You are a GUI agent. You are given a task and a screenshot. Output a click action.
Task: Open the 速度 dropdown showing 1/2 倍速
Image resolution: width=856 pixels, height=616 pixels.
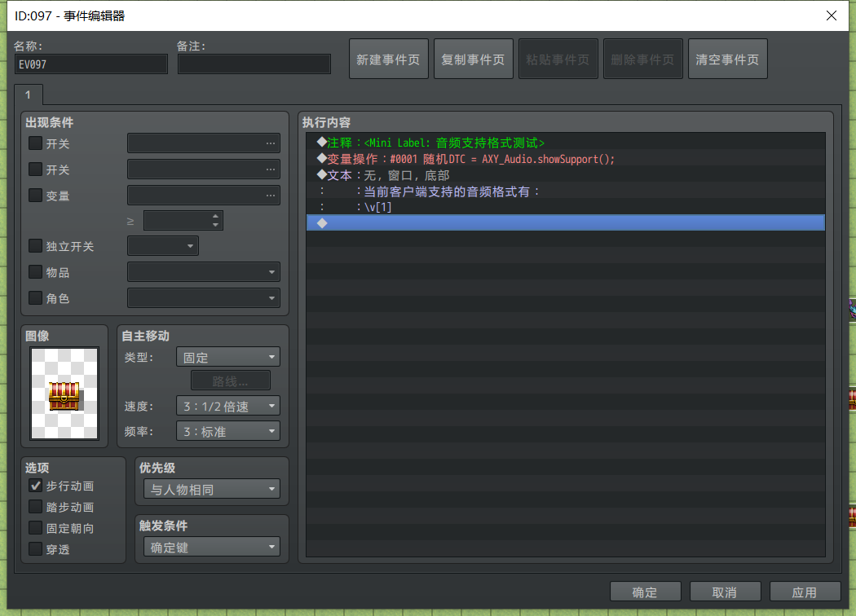pos(228,406)
